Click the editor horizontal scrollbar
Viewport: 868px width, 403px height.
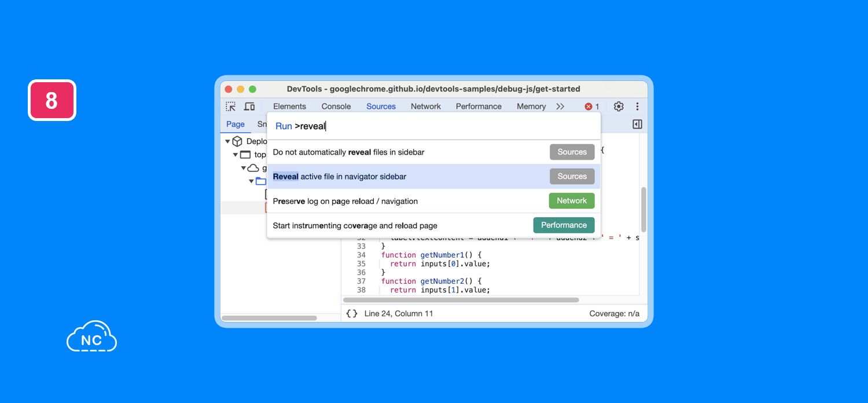tap(461, 300)
